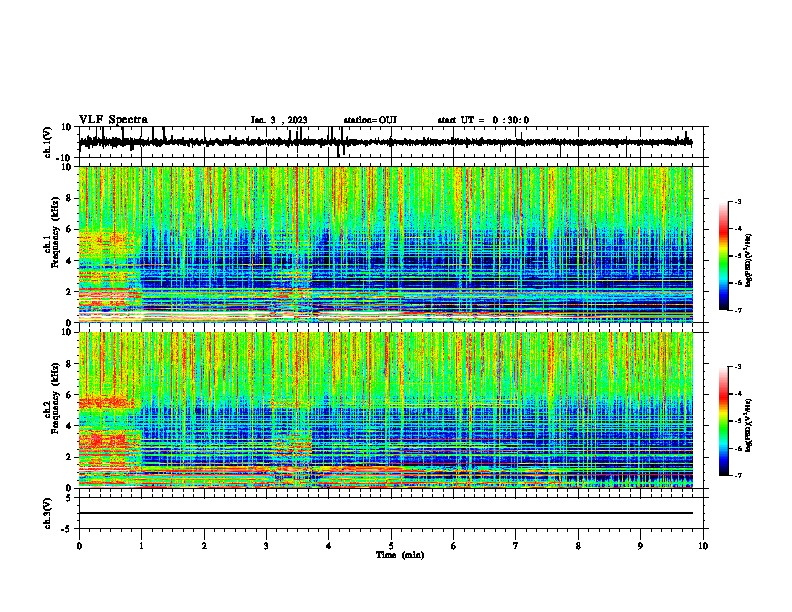This screenshot has height=612, width=792.
Task: Click the time axis tick label '5'
Action: pos(391,546)
